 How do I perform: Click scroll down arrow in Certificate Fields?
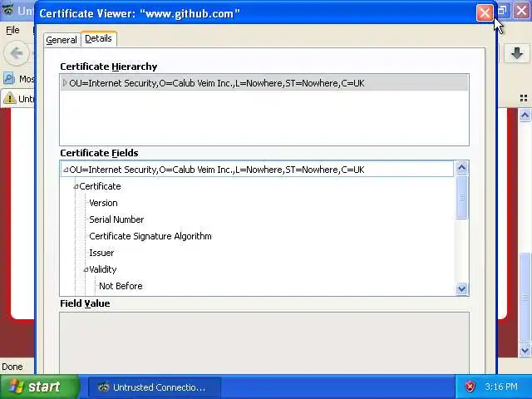point(462,289)
